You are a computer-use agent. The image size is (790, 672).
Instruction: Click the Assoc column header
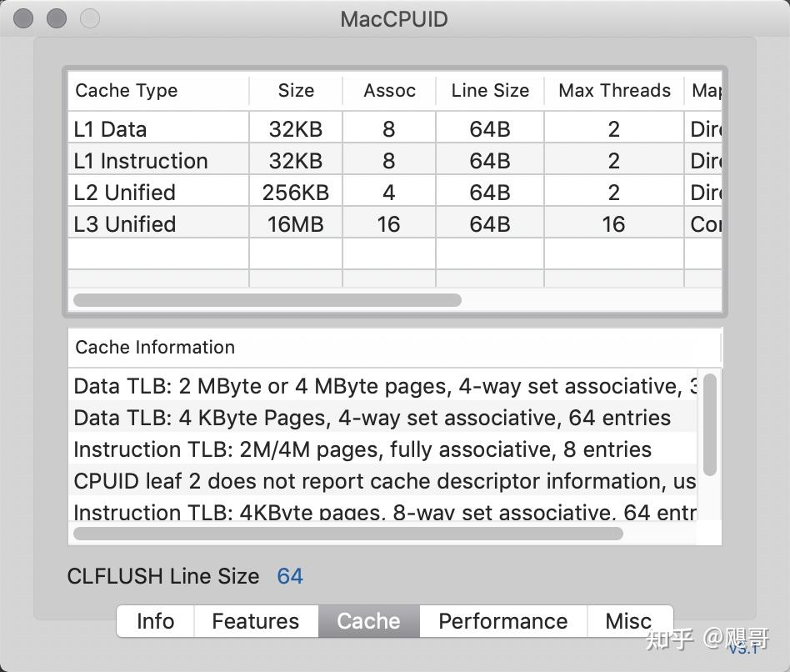point(389,91)
